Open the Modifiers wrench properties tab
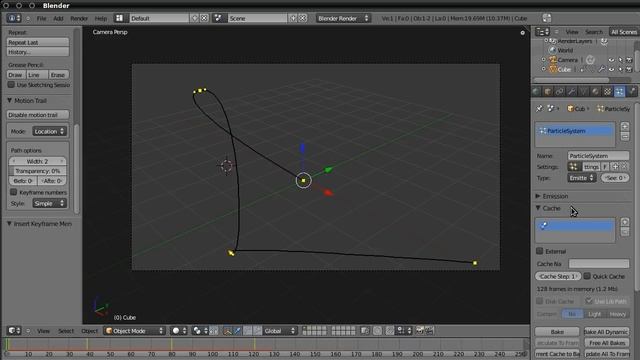The image size is (640, 360). [571, 92]
